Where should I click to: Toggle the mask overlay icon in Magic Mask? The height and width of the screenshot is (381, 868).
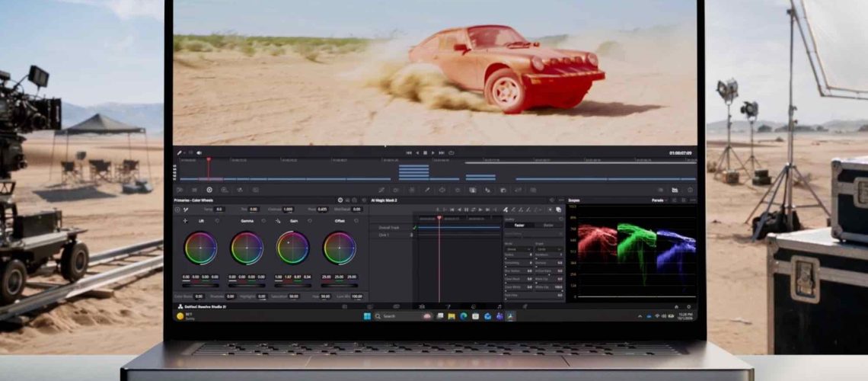(559, 210)
